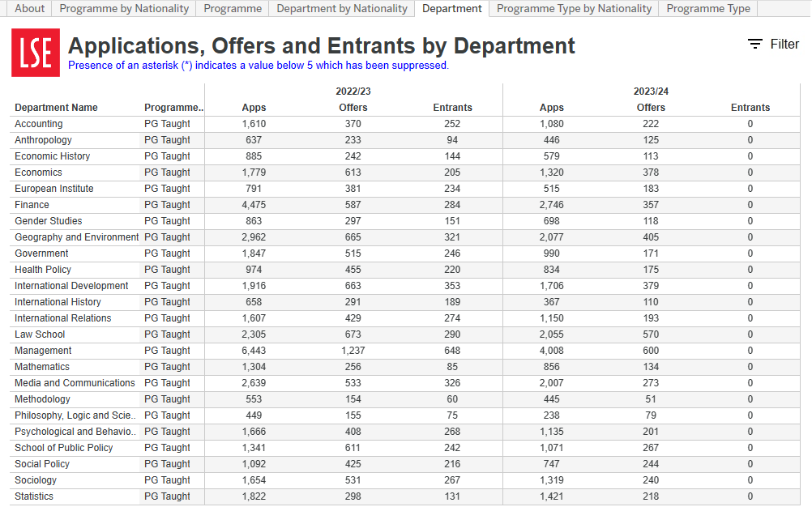Click the Finance apps value 4,475
The image size is (812, 507).
tap(254, 205)
